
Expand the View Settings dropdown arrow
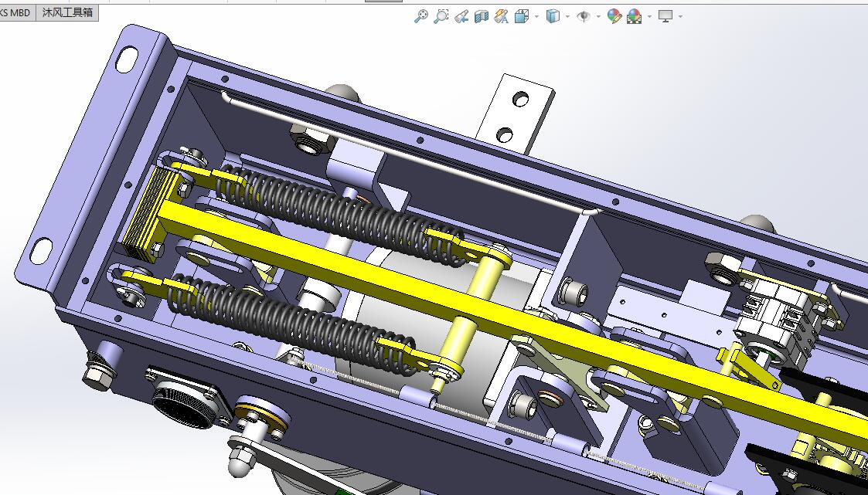pos(680,16)
